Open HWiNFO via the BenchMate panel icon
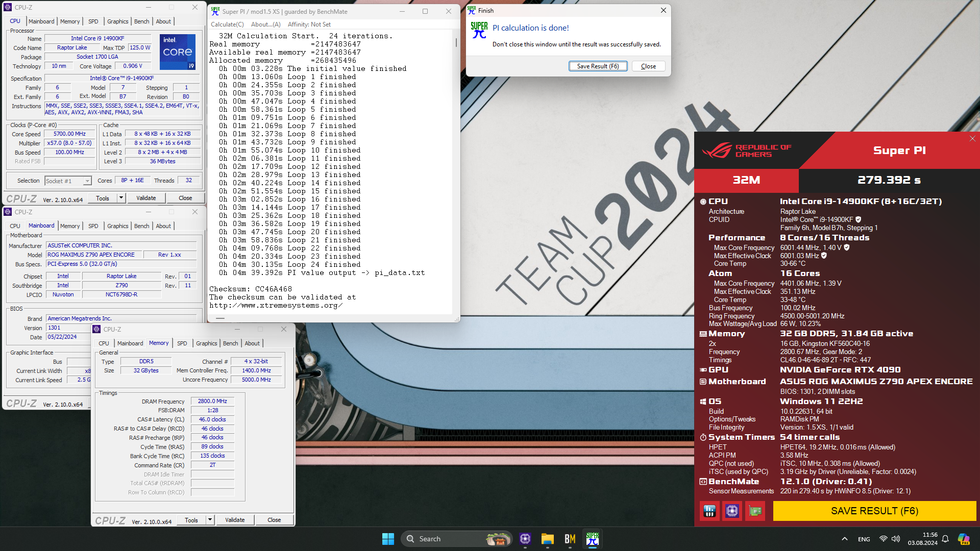 coord(709,511)
